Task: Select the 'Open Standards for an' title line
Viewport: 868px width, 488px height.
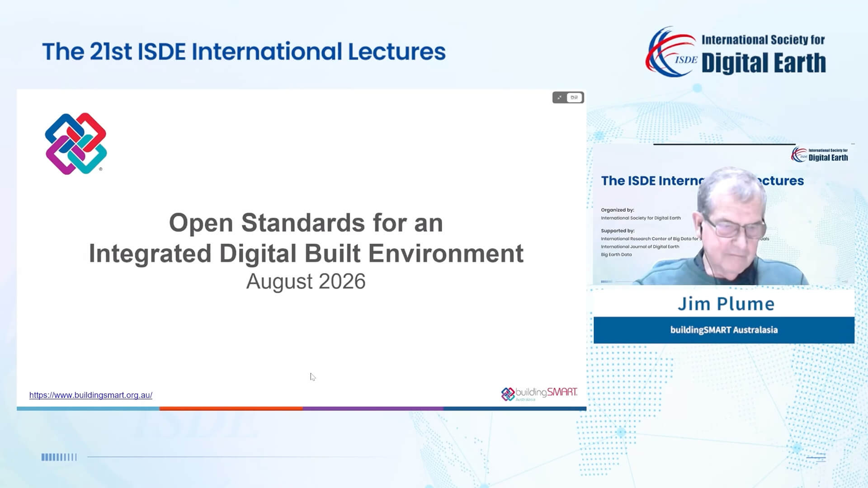Action: pos(306,223)
